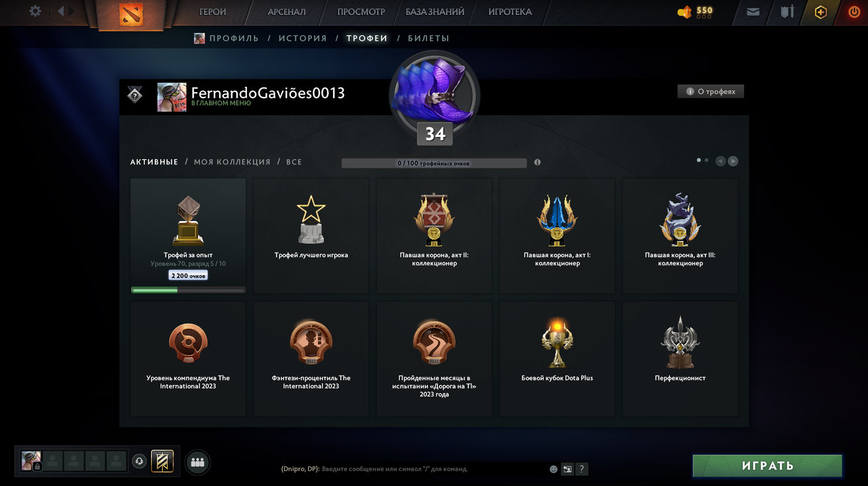This screenshot has height=486, width=868.
Task: Go forward with the right arrow
Action: click(x=72, y=12)
